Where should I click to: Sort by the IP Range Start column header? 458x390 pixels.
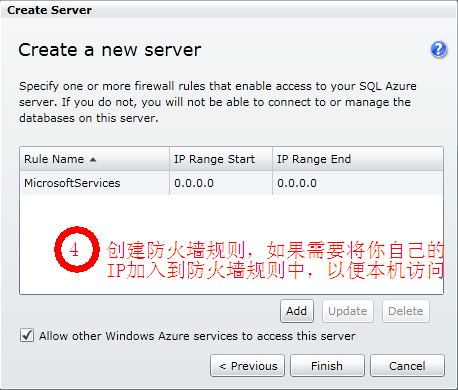point(221,159)
